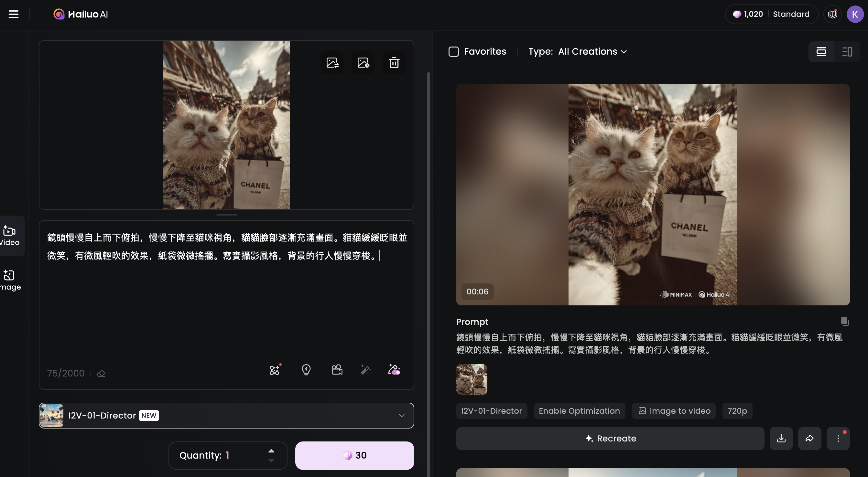The image size is (868, 477).
Task: Check the Favorites checkbox
Action: (x=453, y=51)
